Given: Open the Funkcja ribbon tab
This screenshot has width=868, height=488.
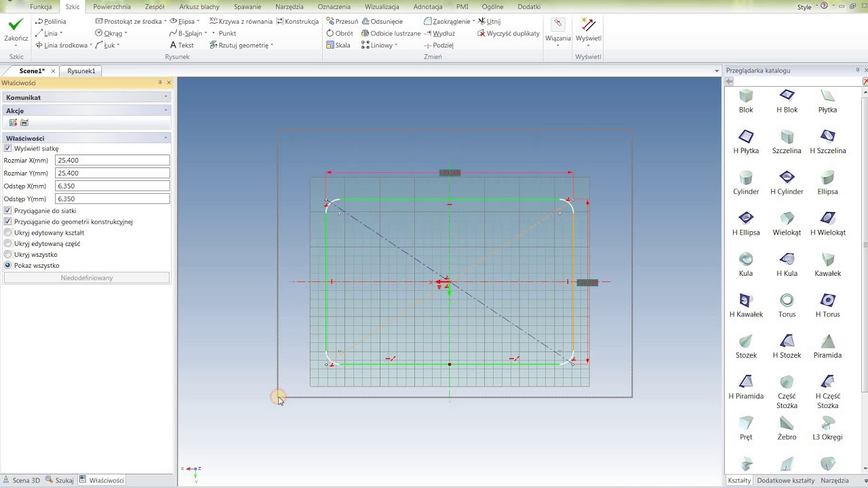Looking at the screenshot, I should pos(41,7).
